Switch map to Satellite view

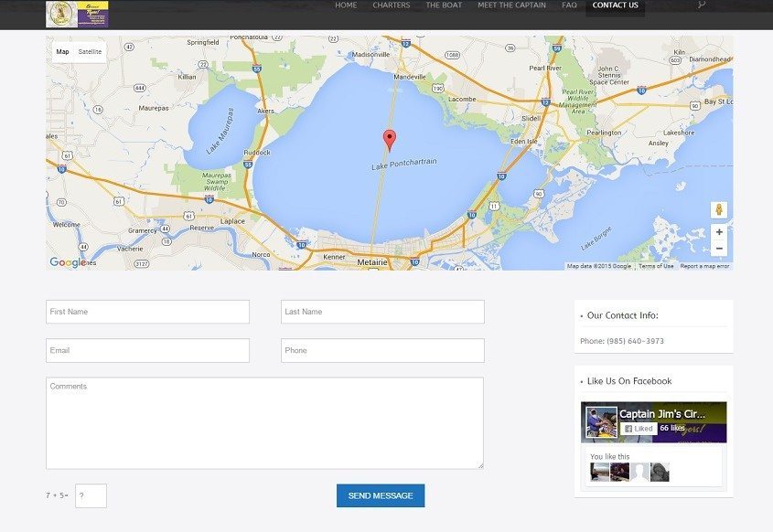[x=90, y=52]
